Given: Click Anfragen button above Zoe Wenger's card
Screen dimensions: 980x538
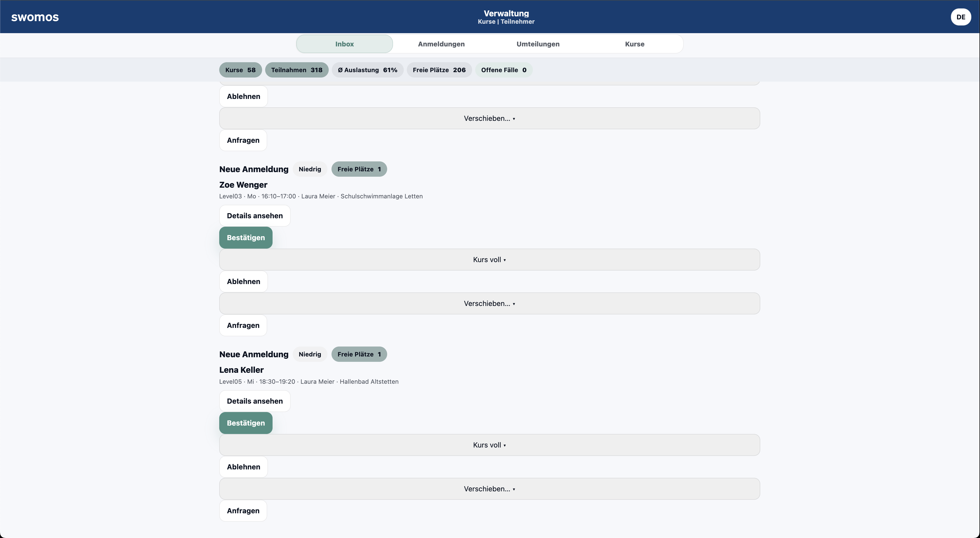Looking at the screenshot, I should (x=243, y=140).
